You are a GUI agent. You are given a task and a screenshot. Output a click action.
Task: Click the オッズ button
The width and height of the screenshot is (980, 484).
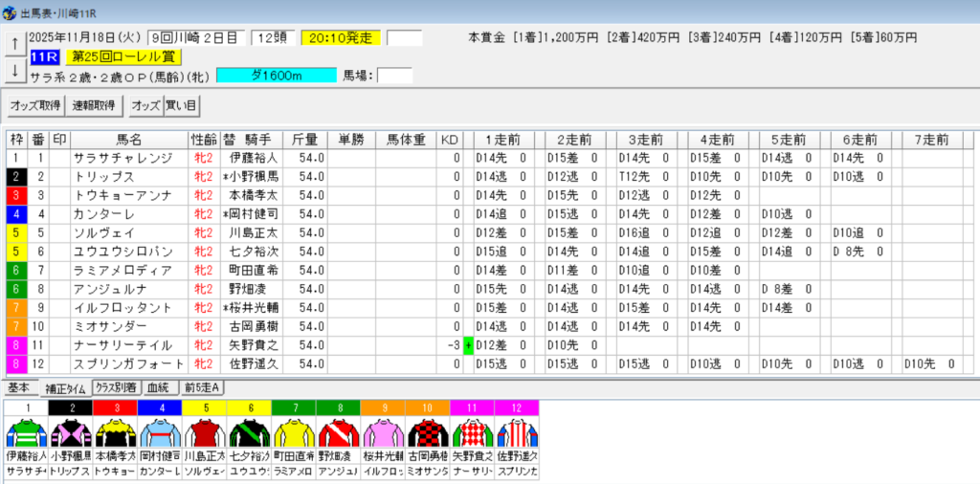(145, 106)
